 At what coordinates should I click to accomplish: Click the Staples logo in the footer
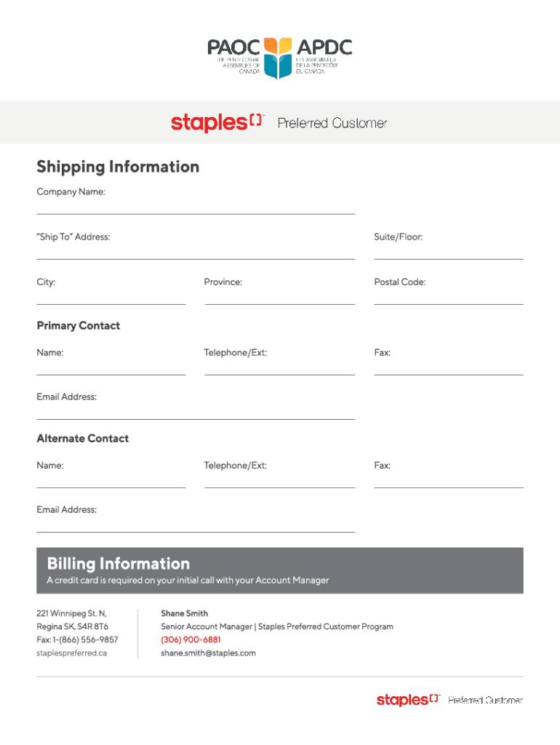[x=449, y=700]
